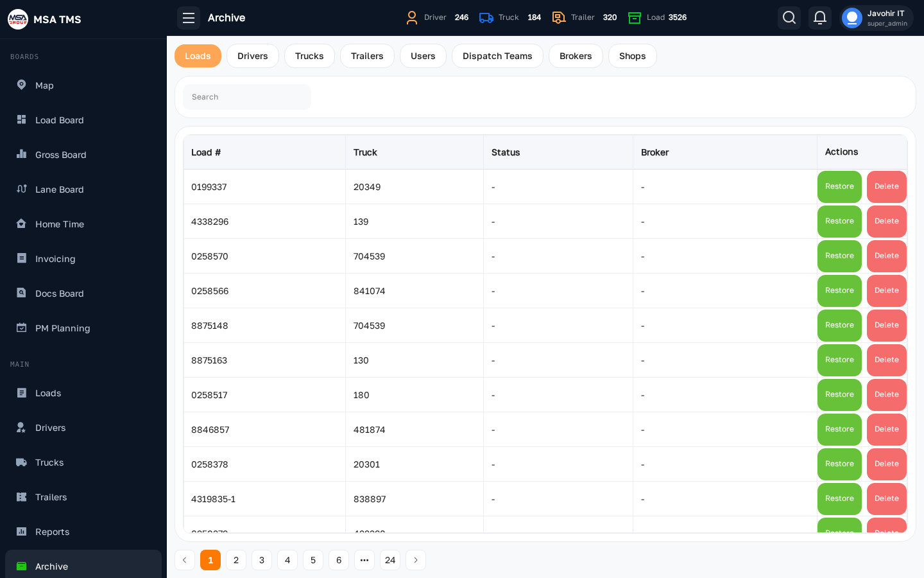Click the Load count icon in header

coord(635,18)
